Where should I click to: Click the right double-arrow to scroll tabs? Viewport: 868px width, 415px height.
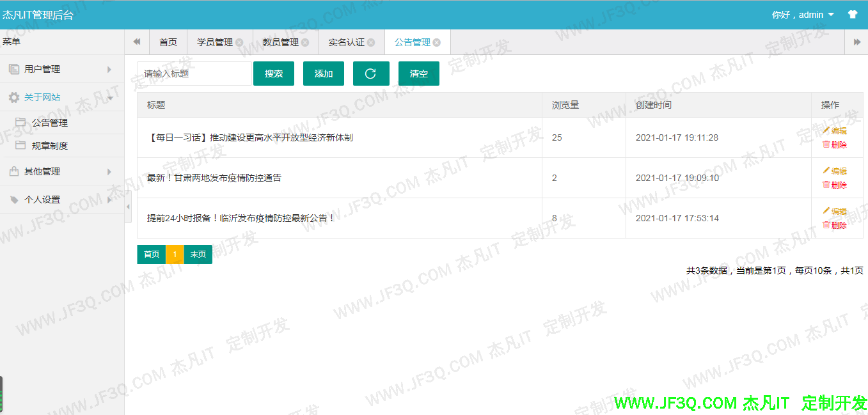click(x=858, y=41)
